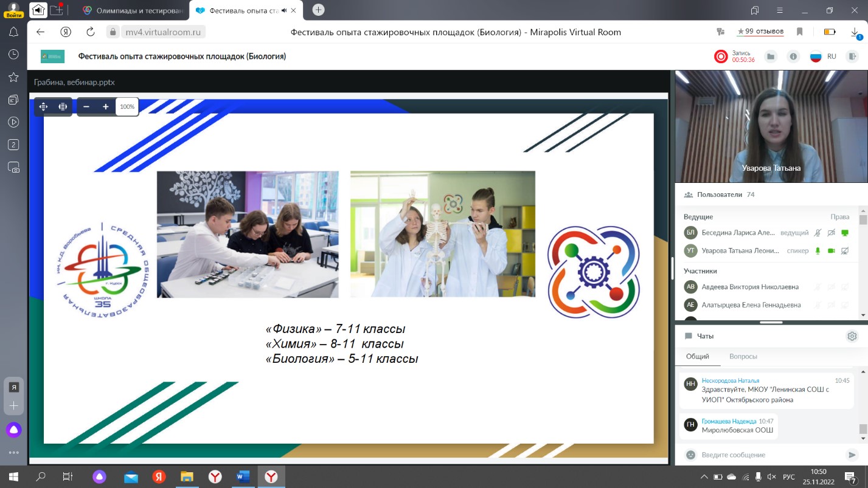Toggle microphone for Беседина Лариса
This screenshot has height=488, width=868.
818,233
